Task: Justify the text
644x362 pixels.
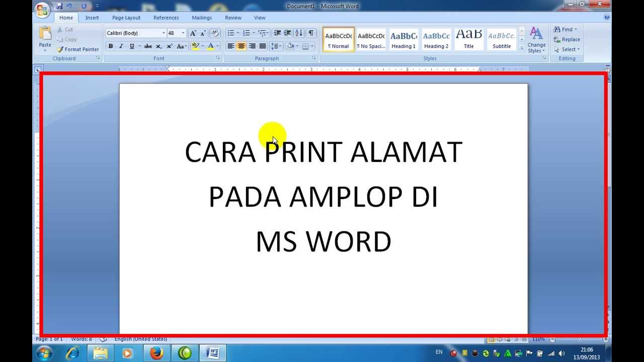Action: point(263,46)
